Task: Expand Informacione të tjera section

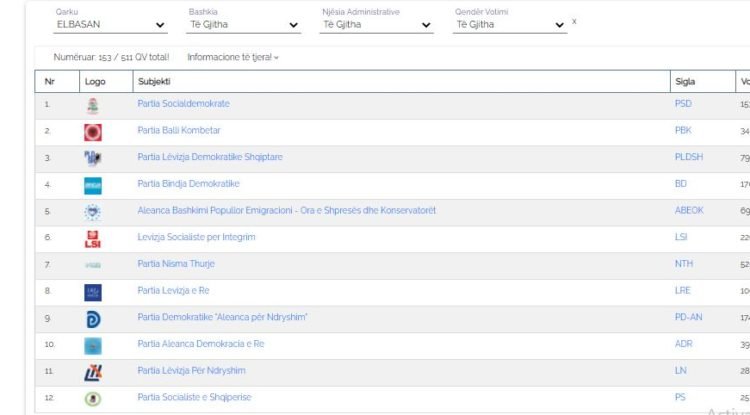Action: 233,57
